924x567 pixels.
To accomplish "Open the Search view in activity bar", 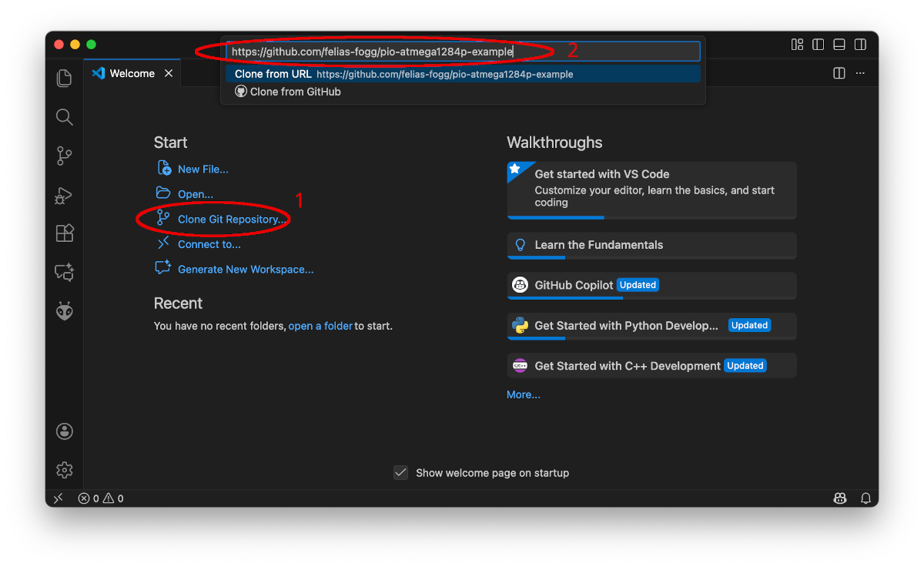I will pyautogui.click(x=65, y=117).
